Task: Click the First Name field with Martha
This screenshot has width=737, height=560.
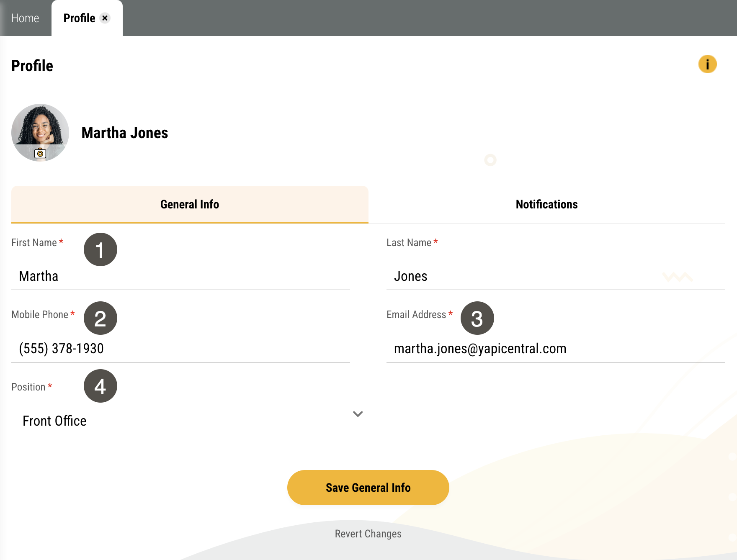Action: pos(180,276)
